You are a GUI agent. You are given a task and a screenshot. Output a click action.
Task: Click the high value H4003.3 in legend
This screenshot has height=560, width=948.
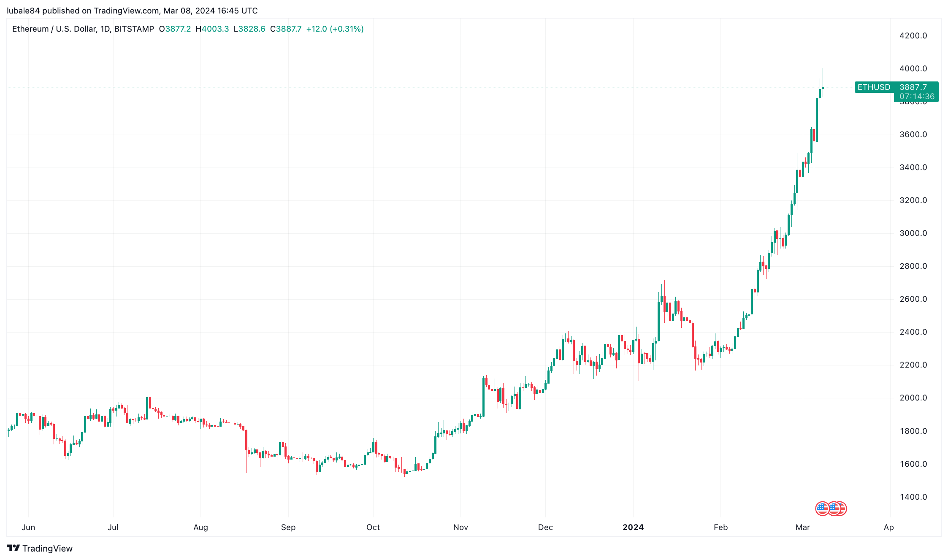click(212, 29)
